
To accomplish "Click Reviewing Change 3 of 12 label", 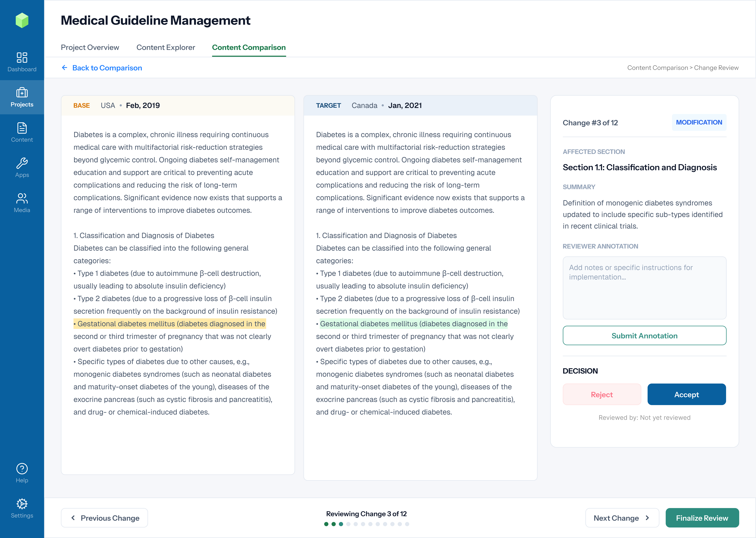I will (366, 514).
